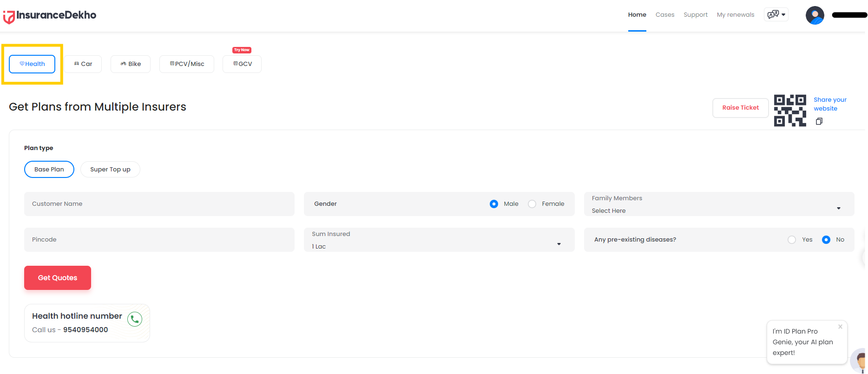The height and width of the screenshot is (374, 868).
Task: Select the Female gender radio button
Action: [x=532, y=204]
